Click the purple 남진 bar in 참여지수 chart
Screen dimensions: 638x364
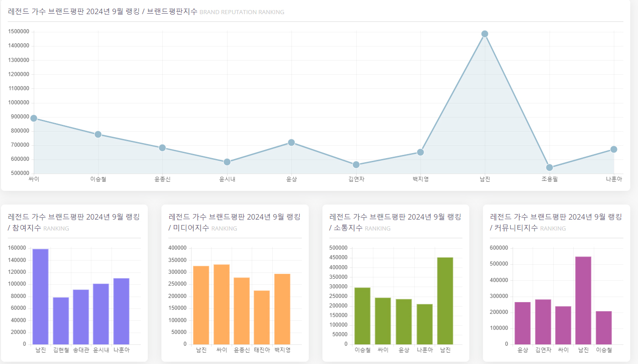41,297
